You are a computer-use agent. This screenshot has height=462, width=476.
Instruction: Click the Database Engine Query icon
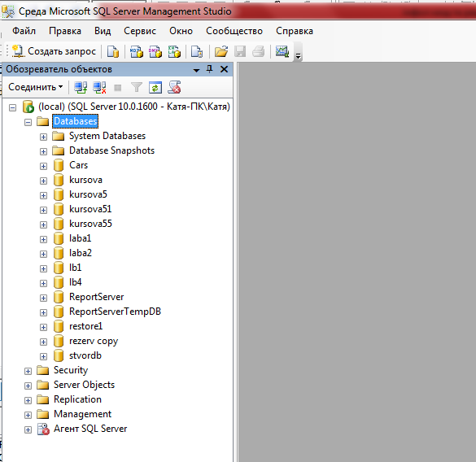click(x=113, y=51)
